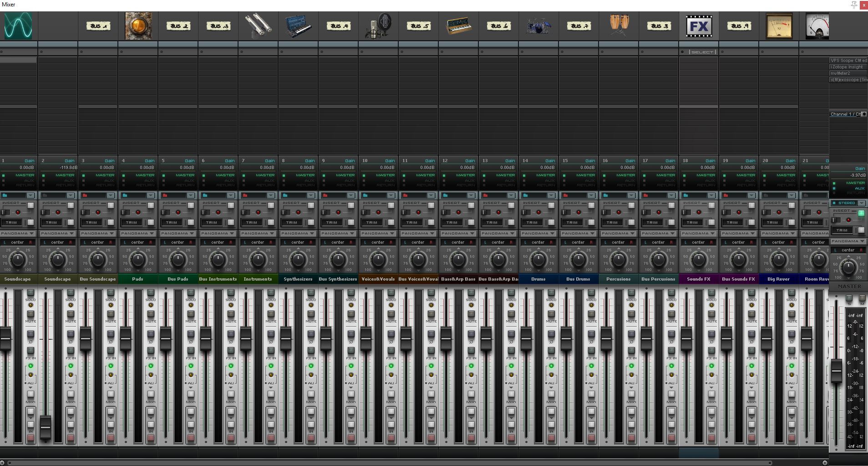Toggle FX IN on Bus Pads channel
This screenshot has height=466, width=868.
pos(191,351)
